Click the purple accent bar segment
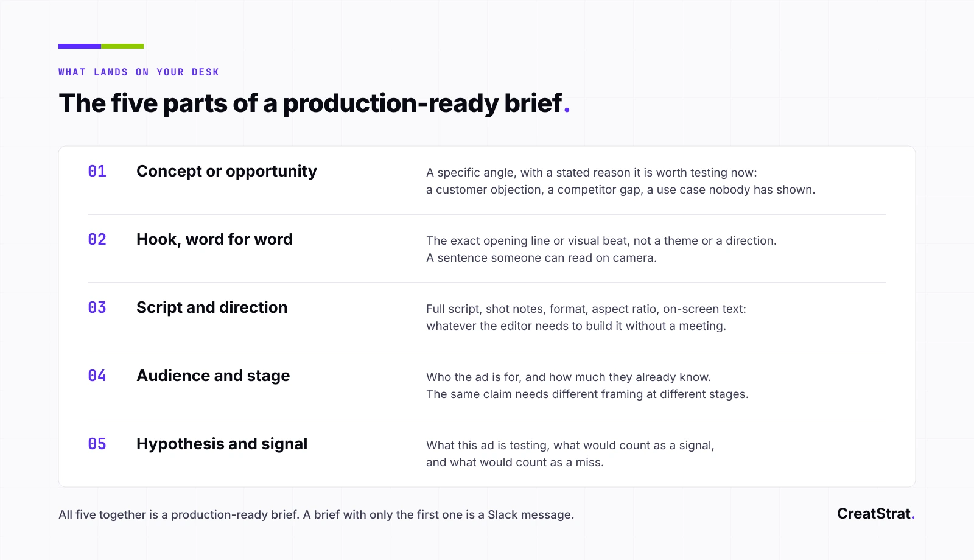Viewport: 974px width, 560px height. 80,46
